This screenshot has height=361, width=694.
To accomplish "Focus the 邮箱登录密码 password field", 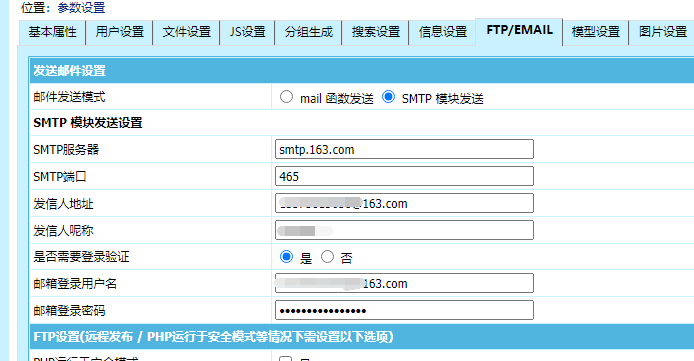I will point(404,310).
